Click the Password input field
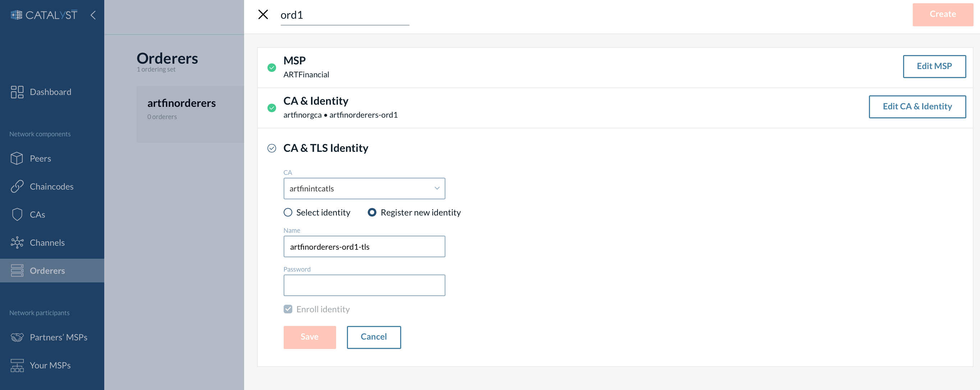980x390 pixels. [x=365, y=284]
